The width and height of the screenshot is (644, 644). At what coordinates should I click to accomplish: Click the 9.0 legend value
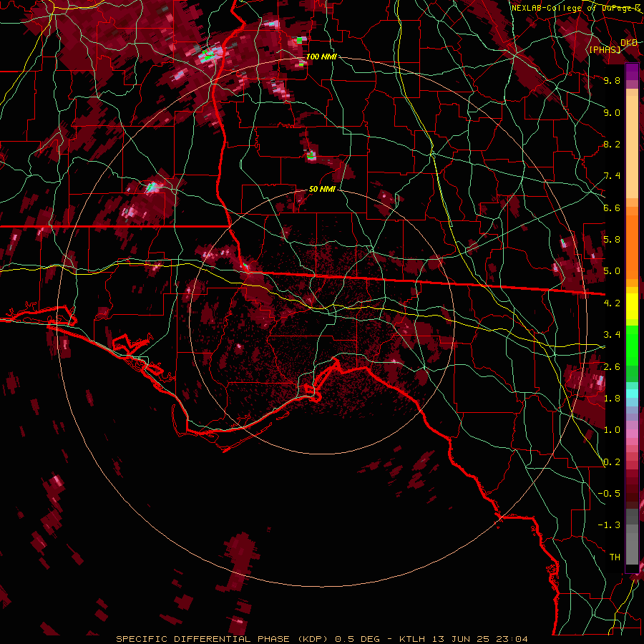tap(612, 112)
